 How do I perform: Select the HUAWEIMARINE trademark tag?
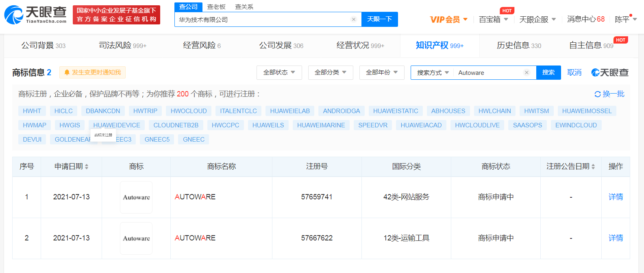(321, 125)
